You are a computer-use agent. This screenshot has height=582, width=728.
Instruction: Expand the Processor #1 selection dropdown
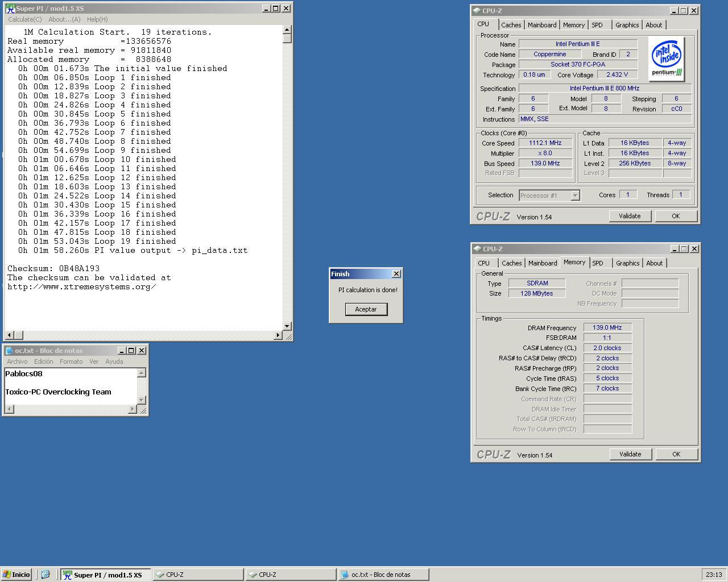(575, 196)
